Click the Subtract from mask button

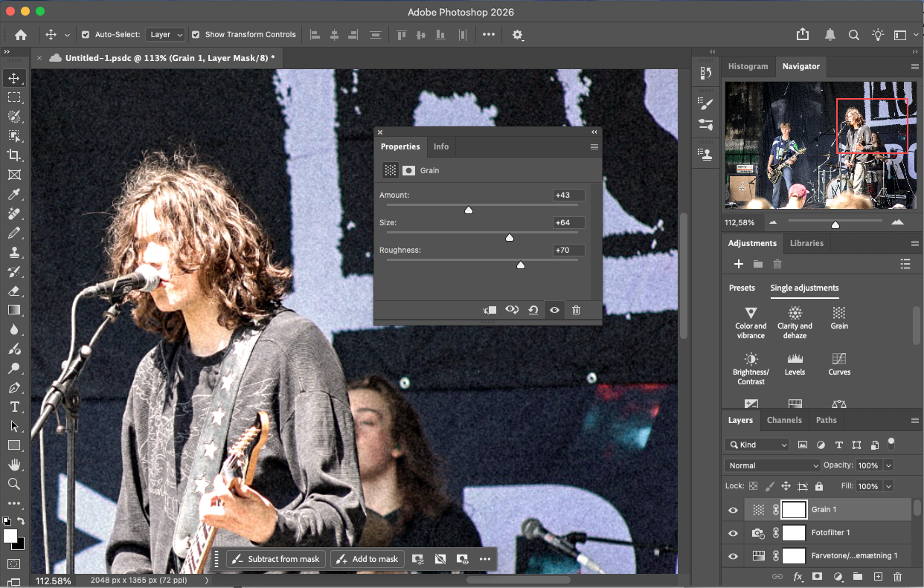point(276,559)
